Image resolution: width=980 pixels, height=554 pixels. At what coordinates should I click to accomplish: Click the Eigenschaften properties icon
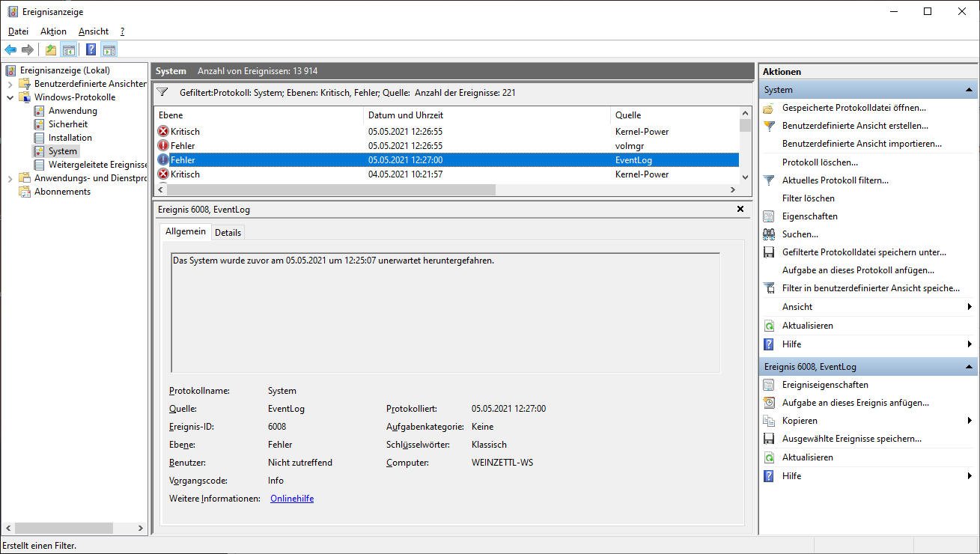click(768, 216)
